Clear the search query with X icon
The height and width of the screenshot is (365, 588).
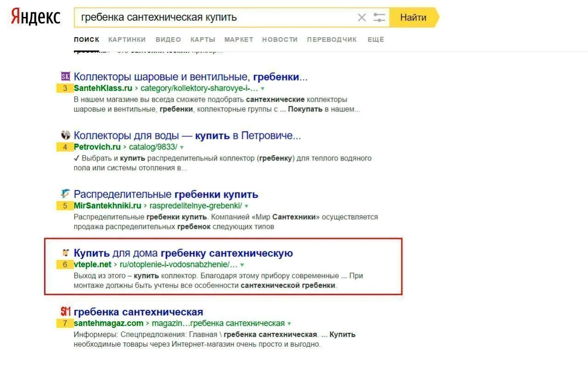pyautogui.click(x=362, y=17)
